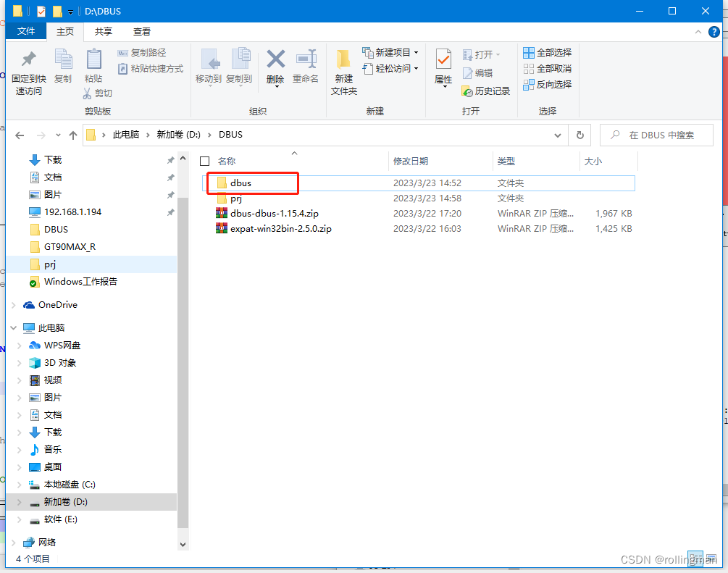The height and width of the screenshot is (573, 728).
Task: Tick the 名称 column header checkbox
Action: point(204,161)
